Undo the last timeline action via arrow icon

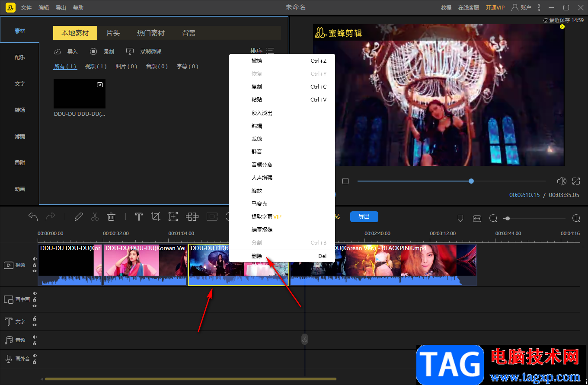(x=33, y=216)
